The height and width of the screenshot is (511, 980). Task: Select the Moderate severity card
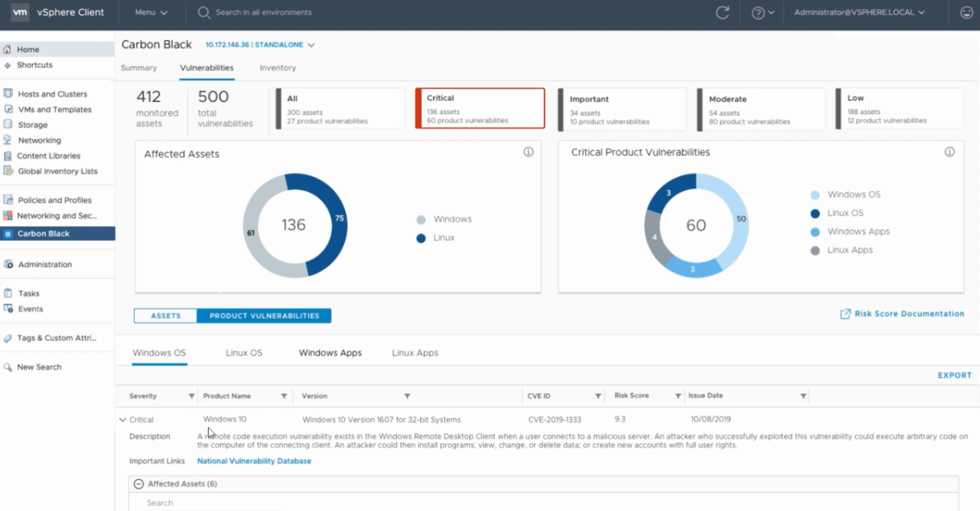pos(761,108)
